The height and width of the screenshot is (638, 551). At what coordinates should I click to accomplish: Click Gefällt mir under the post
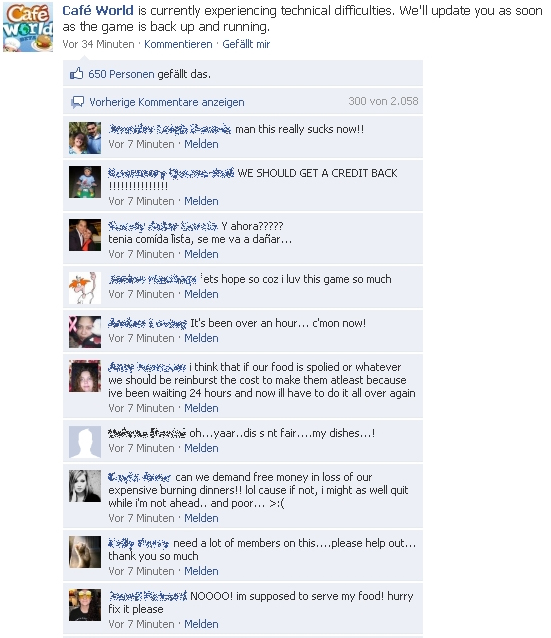246,44
